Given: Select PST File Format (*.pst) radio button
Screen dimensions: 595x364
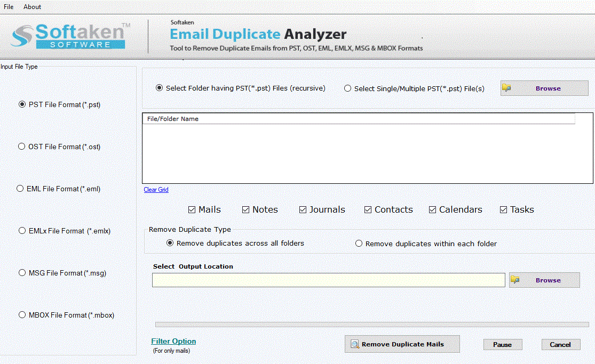Looking at the screenshot, I should (22, 104).
